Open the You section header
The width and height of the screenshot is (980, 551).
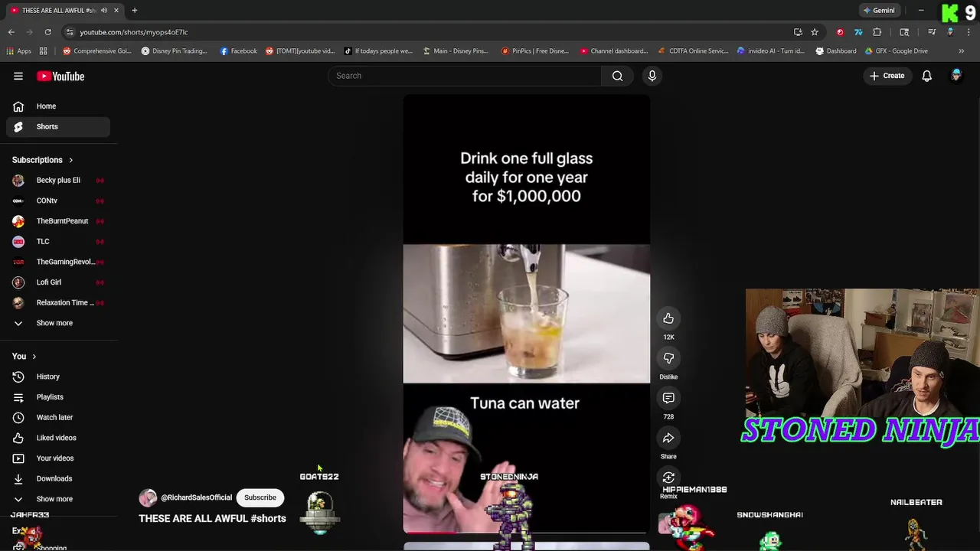click(24, 356)
